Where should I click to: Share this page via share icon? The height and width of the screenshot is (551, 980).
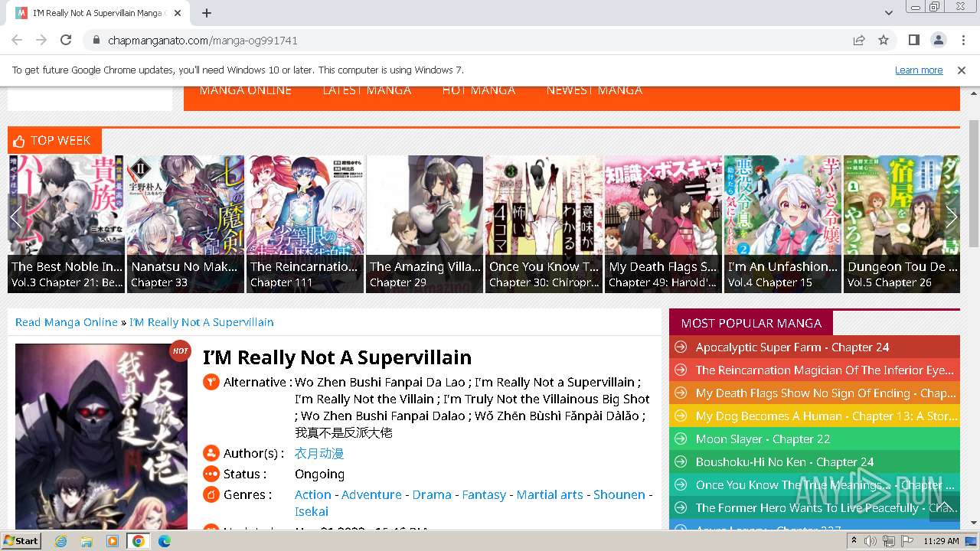859,40
